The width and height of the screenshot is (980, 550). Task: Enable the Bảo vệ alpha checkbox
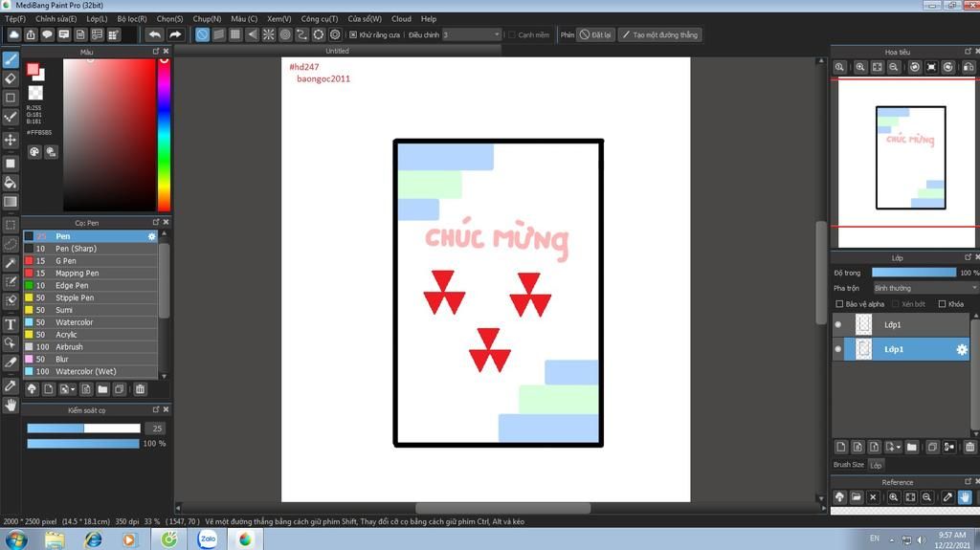point(839,304)
